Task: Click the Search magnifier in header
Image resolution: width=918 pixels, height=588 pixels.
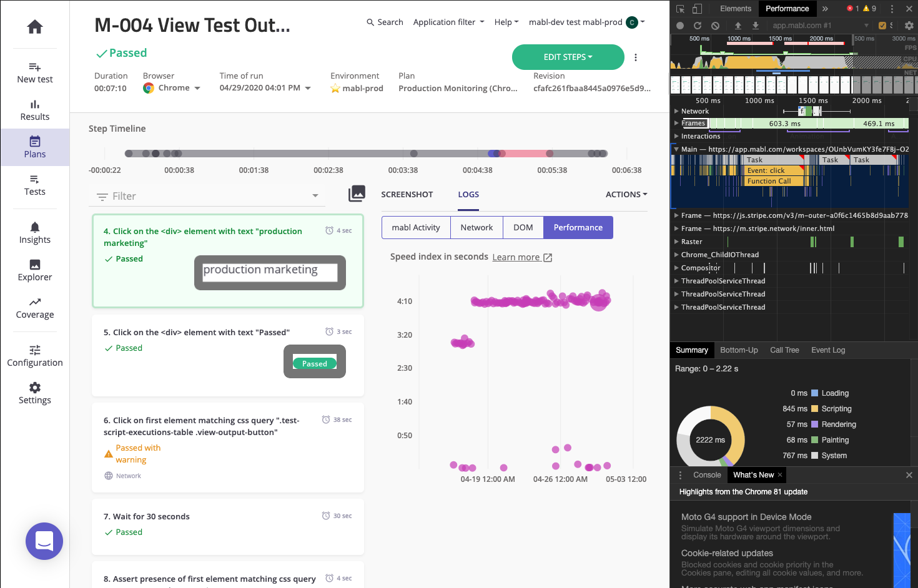Action: click(x=370, y=22)
